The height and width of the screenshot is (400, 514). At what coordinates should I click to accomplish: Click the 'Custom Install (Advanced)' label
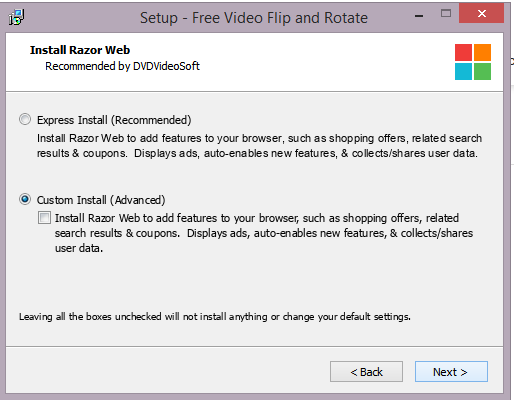pyautogui.click(x=101, y=200)
